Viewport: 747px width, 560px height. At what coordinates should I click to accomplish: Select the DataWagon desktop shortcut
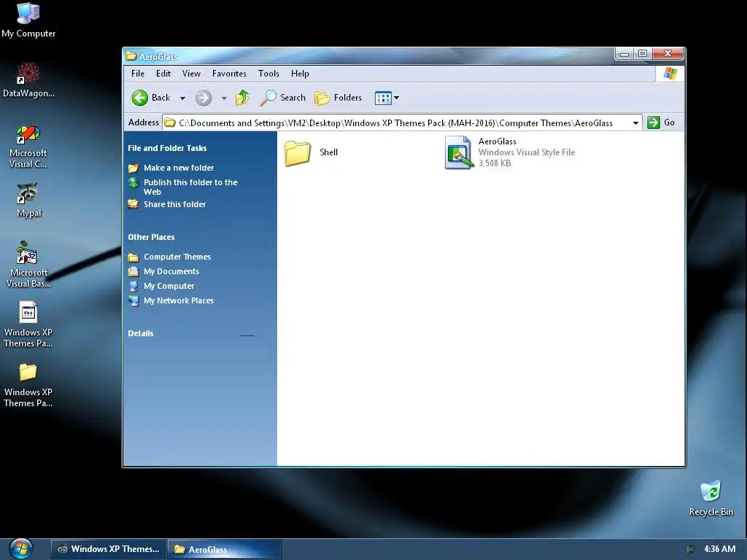[x=28, y=74]
